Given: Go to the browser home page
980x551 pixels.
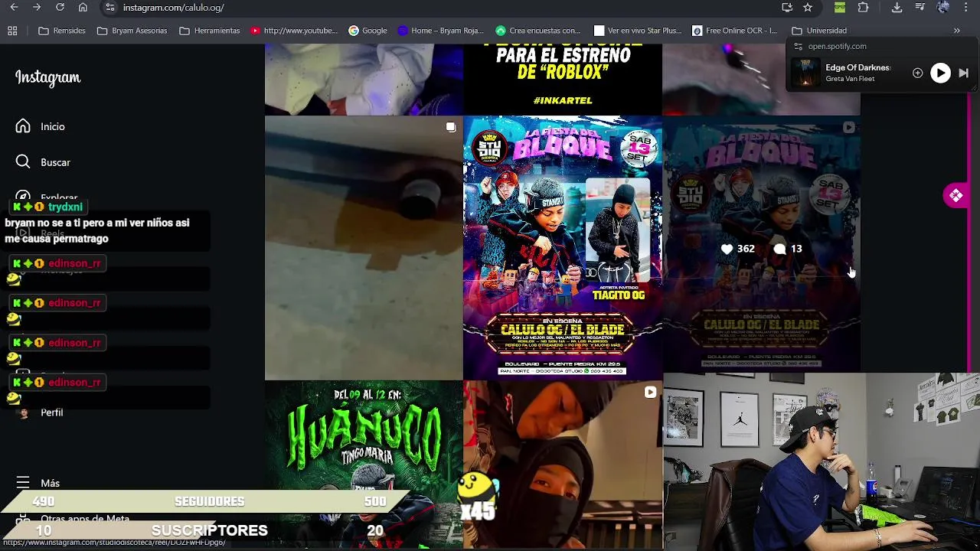Looking at the screenshot, I should point(83,8).
